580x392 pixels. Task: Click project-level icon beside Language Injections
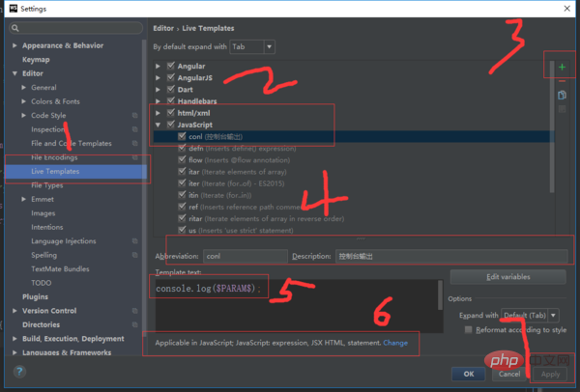(x=135, y=240)
